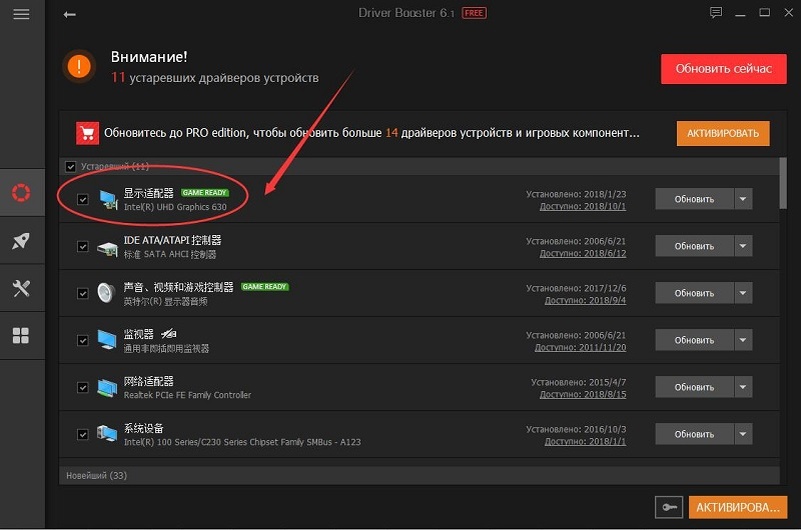Open link Доступно: 2018/8/15
This screenshot has width=801, height=530.
[x=583, y=394]
